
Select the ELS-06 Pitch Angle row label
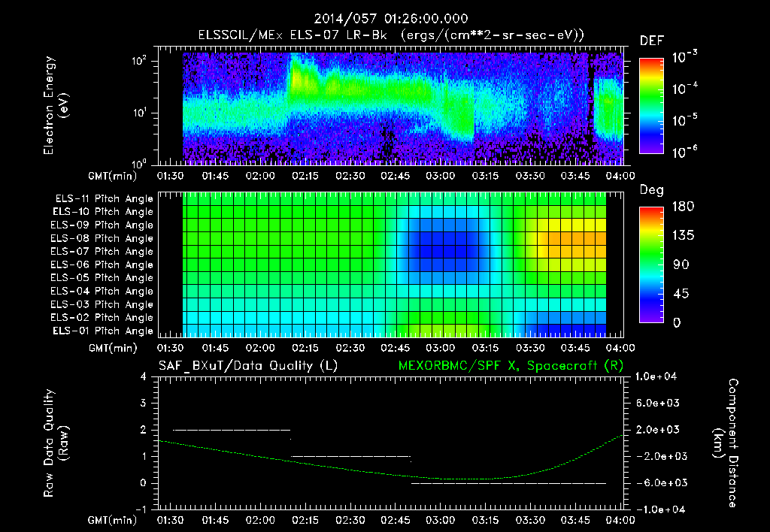pos(102,264)
